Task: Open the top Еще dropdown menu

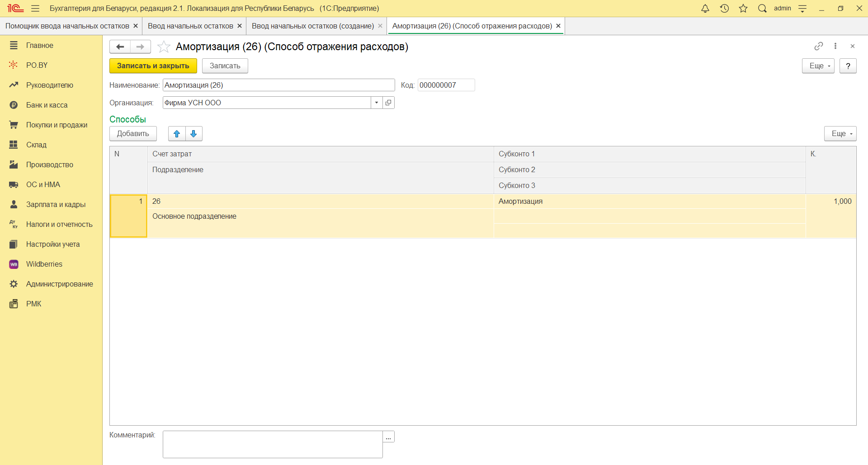Action: (818, 66)
